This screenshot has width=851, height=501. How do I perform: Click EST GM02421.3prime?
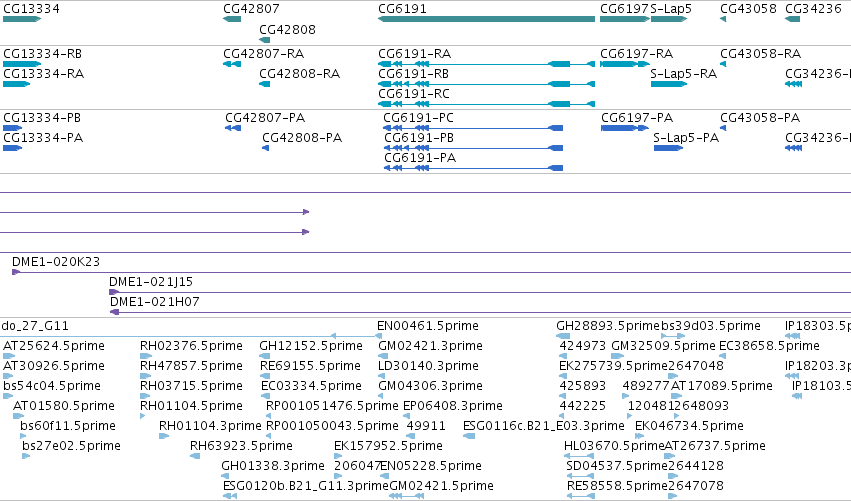(430, 346)
